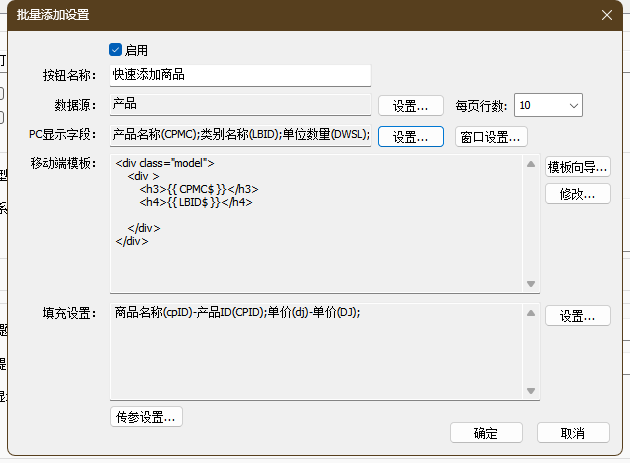Screen dimensions: 630x463
Task: Open 设置 beside the 填充设置 box
Action: [x=577, y=316]
